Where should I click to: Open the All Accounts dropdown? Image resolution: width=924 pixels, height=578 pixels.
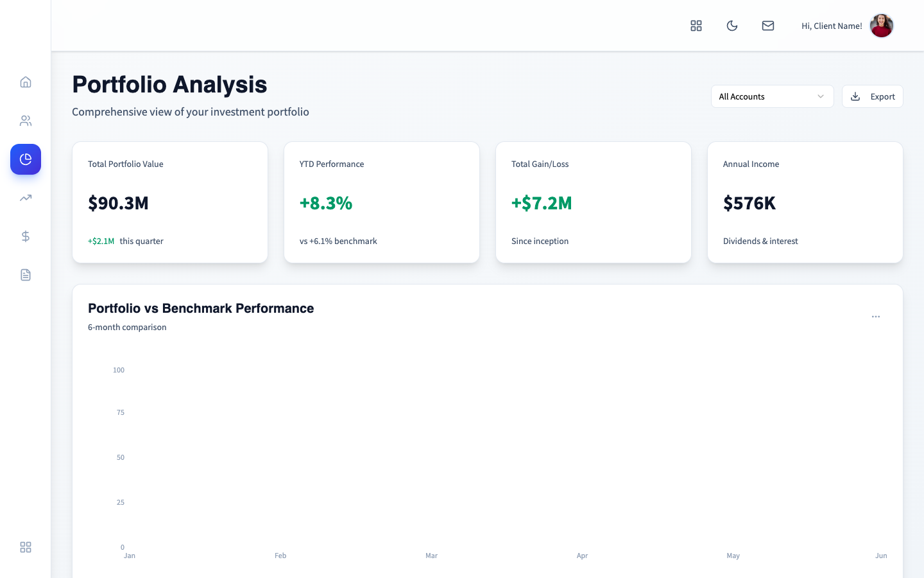tap(773, 96)
